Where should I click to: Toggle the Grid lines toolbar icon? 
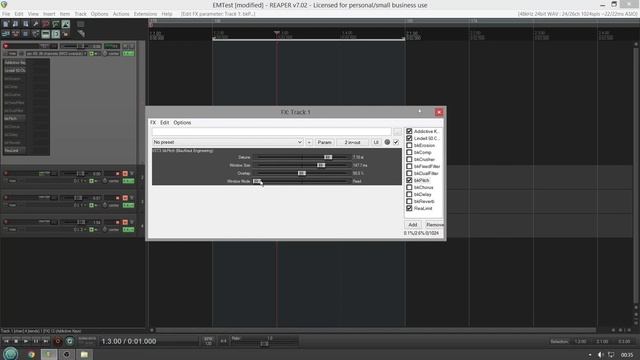(x=46, y=34)
